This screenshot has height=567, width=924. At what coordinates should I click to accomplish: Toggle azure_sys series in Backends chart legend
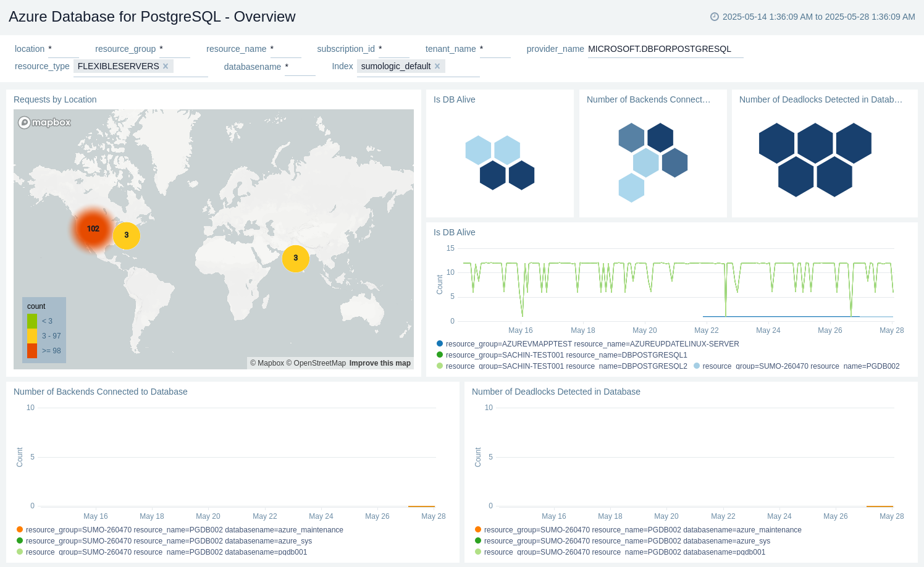click(164, 541)
